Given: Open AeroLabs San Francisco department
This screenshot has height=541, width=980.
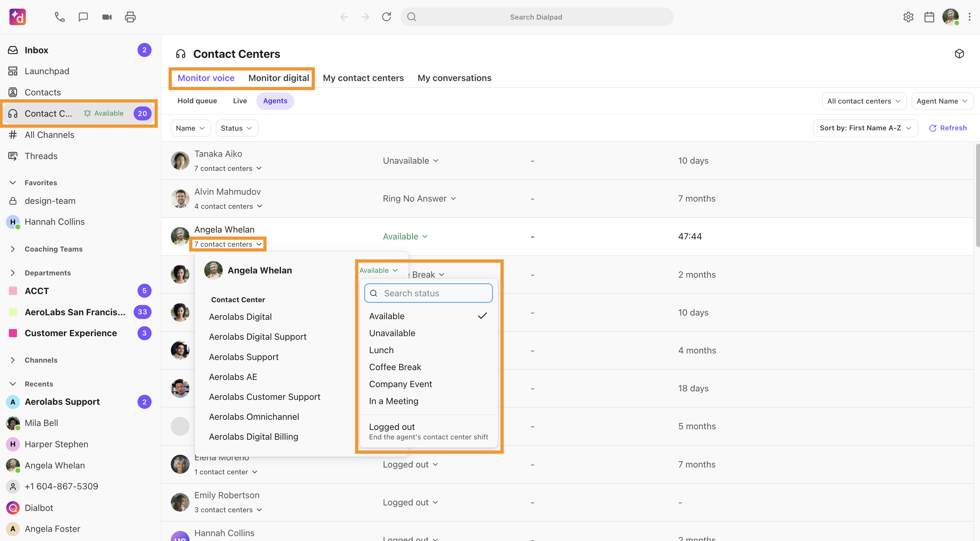Looking at the screenshot, I should (79, 312).
